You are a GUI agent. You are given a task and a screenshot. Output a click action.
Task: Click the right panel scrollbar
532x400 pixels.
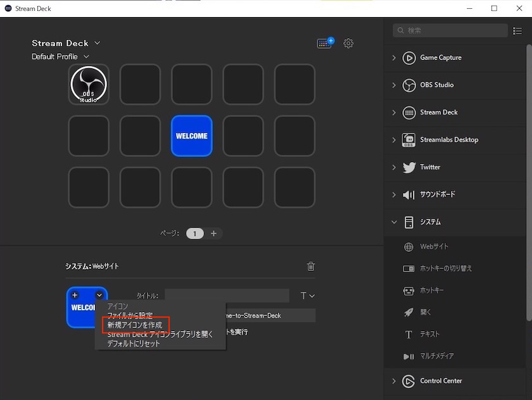[529, 182]
